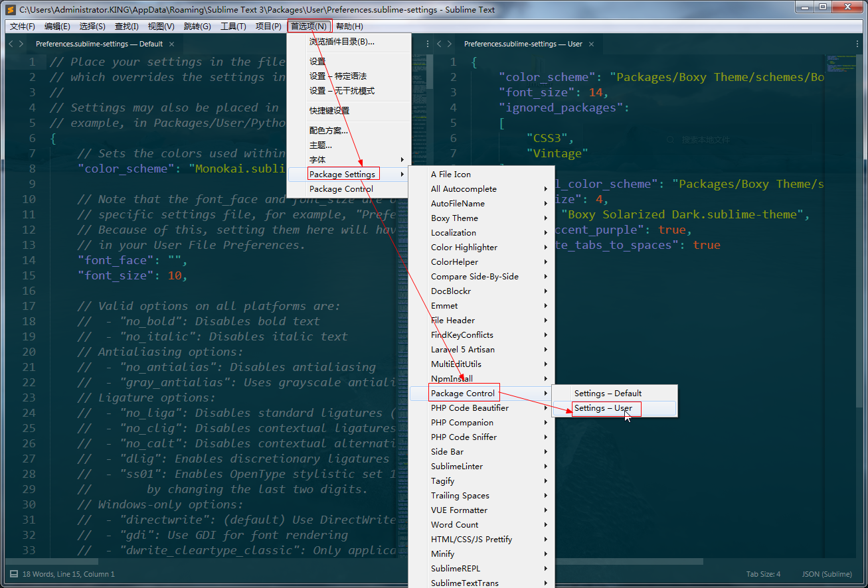868x588 pixels.
Task: Open Package Control entry in the package list
Action: point(480,393)
